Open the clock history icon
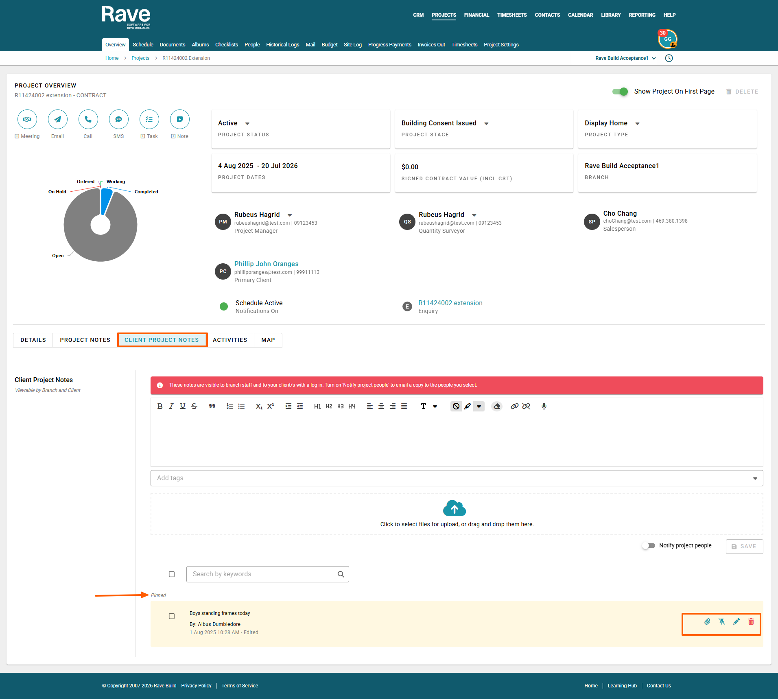Image resolution: width=778 pixels, height=700 pixels. click(x=669, y=58)
